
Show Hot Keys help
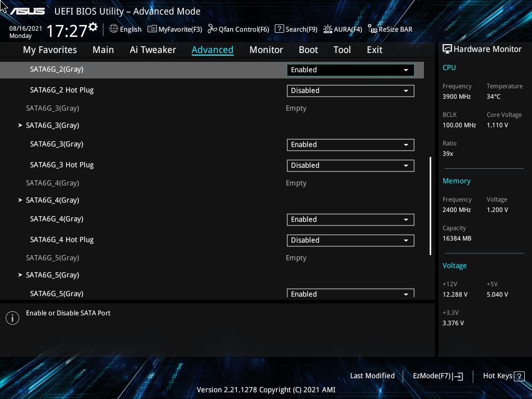(x=503, y=376)
